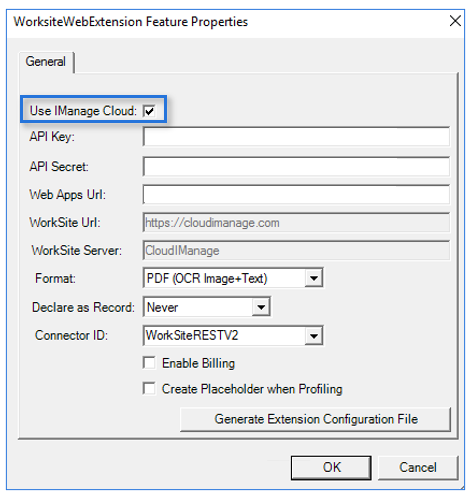Screen dimensions: 475x499
Task: Click the WorkSite Server field showing CloudIManage
Action: [296, 250]
